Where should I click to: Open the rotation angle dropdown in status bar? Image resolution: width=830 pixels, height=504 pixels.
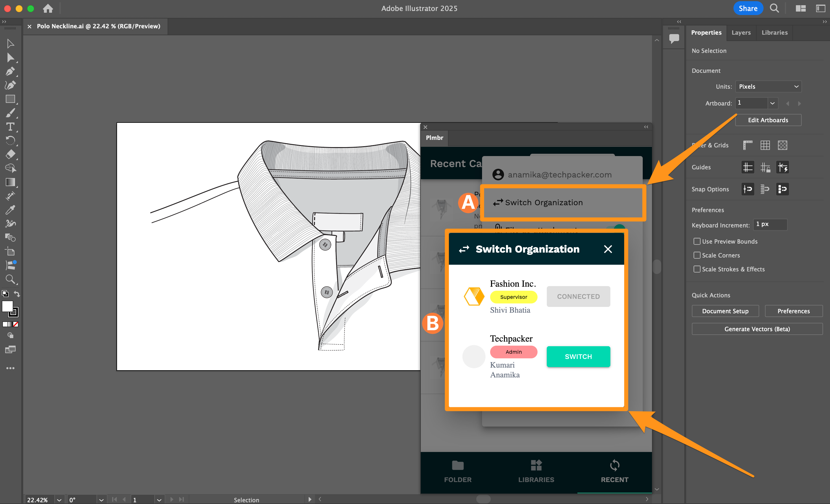(101, 500)
